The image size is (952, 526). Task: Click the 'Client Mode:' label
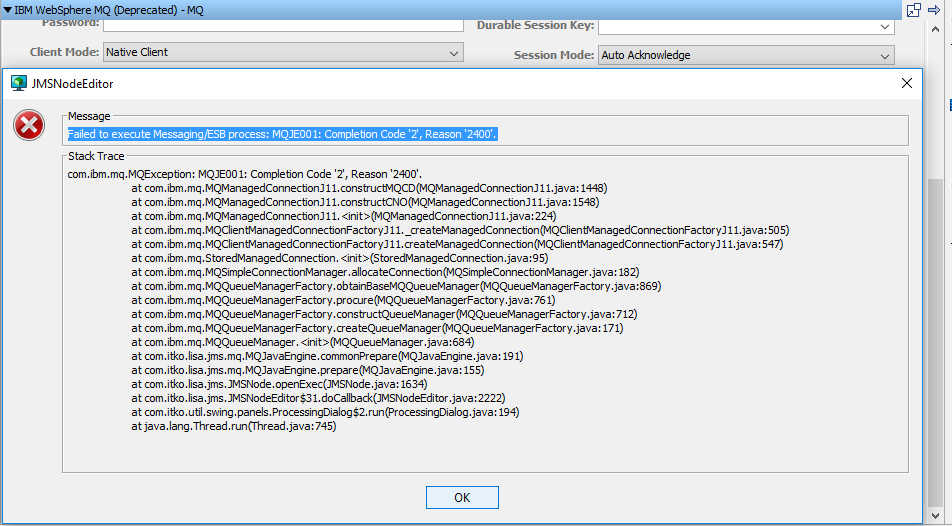[64, 52]
